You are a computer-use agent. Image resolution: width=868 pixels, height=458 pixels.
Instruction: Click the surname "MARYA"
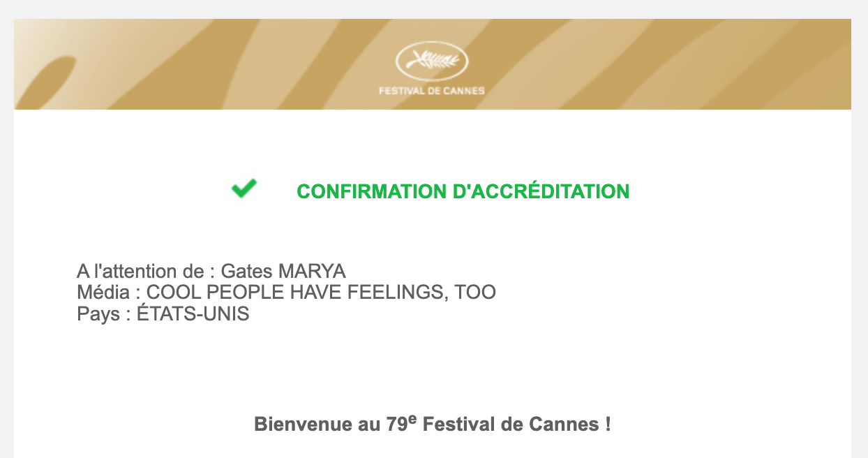312,271
